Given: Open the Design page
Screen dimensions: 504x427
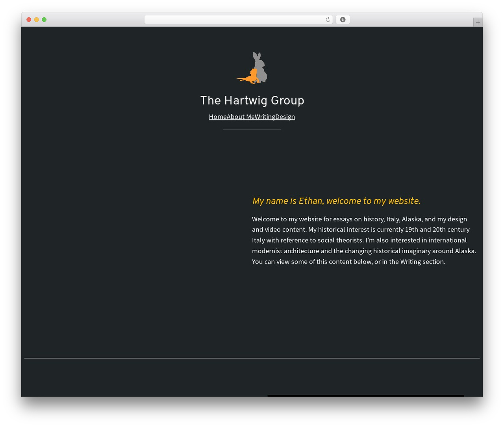Looking at the screenshot, I should tap(285, 117).
